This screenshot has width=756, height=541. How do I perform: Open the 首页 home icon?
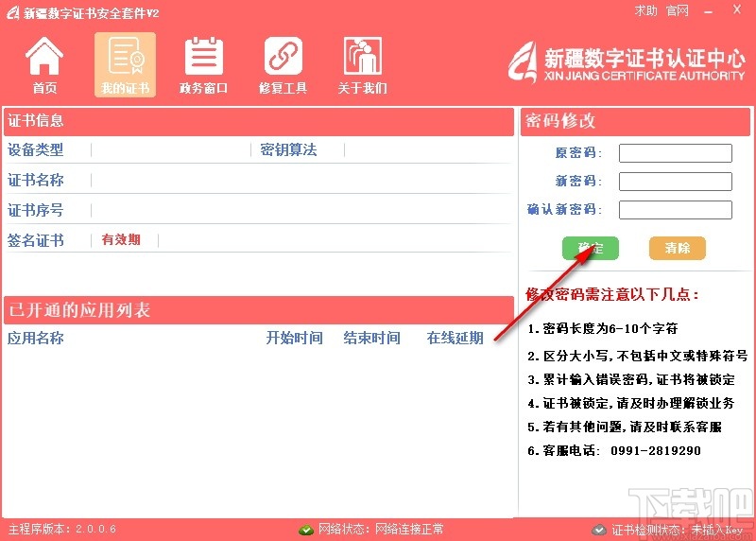pos(44,64)
